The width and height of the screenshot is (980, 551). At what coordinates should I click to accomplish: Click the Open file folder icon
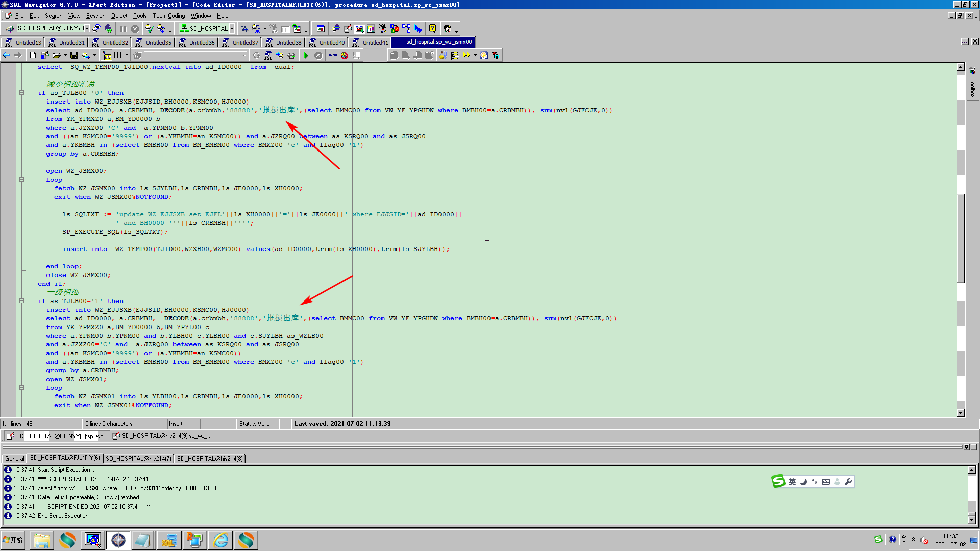(56, 55)
